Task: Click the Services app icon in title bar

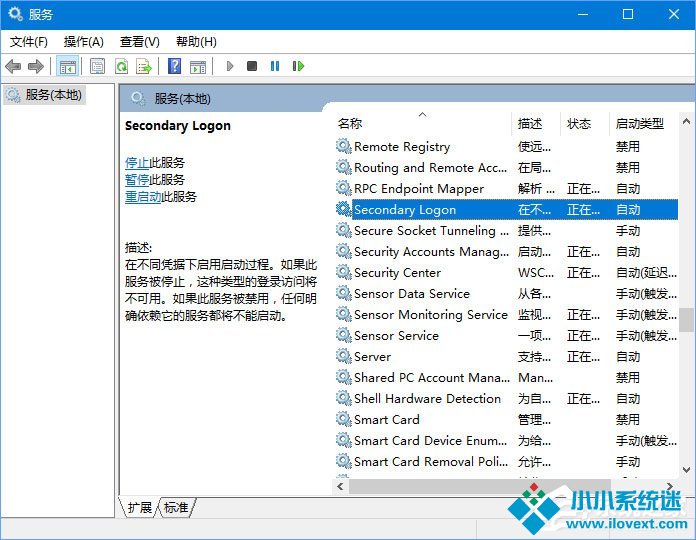Action: 15,14
